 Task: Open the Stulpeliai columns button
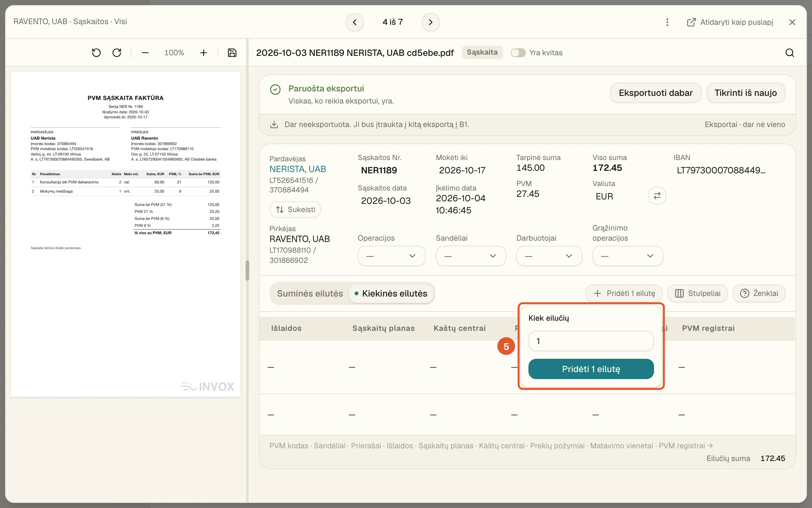[697, 293]
